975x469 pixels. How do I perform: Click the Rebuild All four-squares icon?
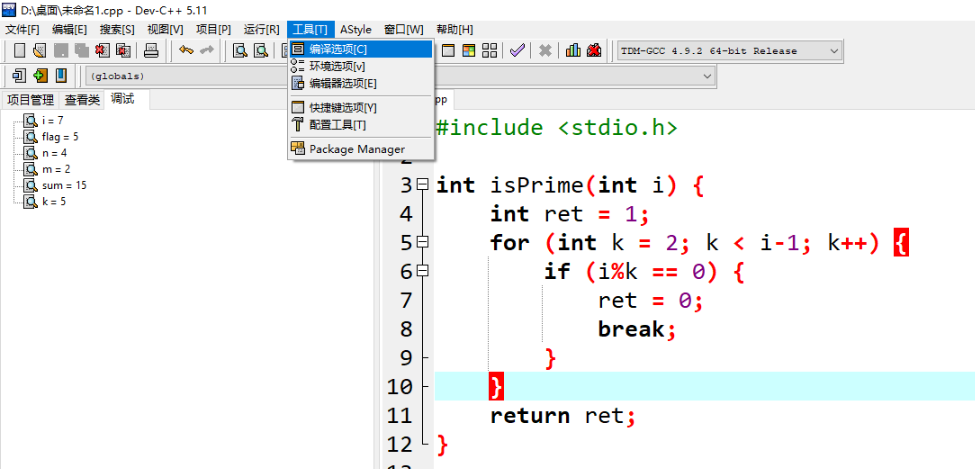coord(489,51)
